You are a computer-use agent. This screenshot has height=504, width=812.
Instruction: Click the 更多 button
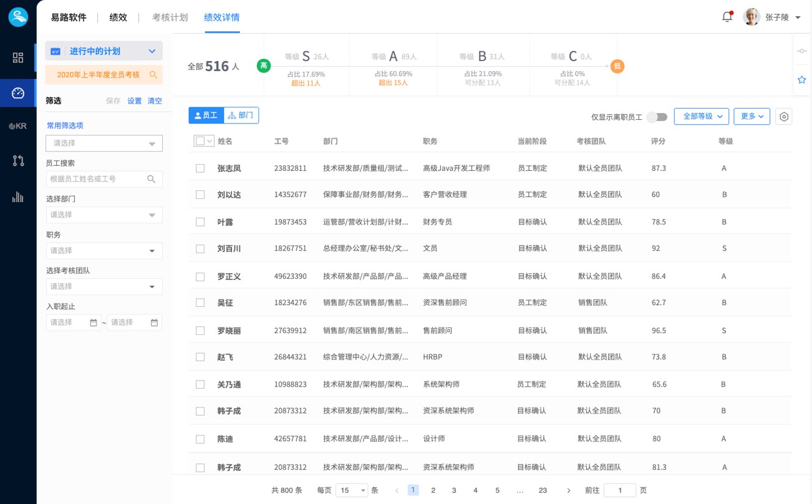click(752, 117)
